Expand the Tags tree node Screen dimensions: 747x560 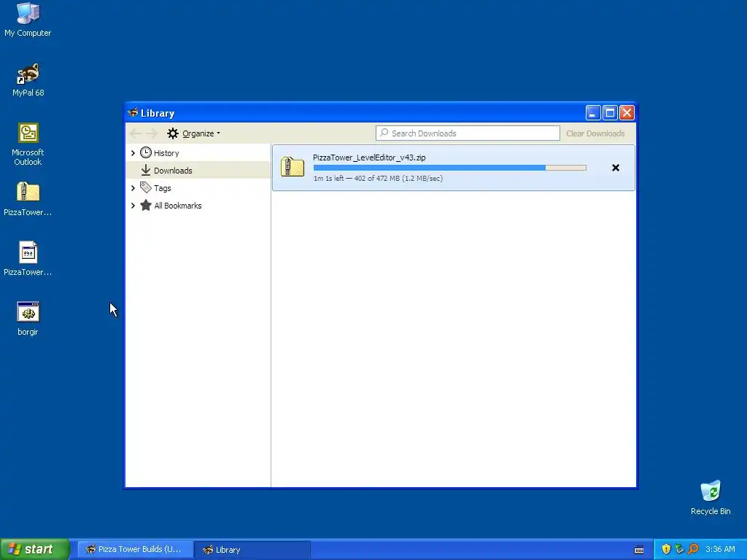[133, 188]
